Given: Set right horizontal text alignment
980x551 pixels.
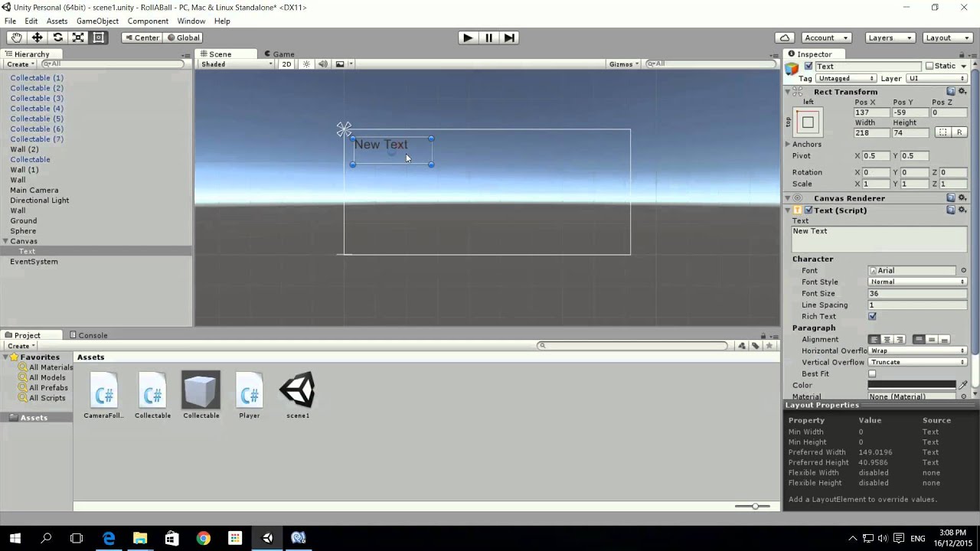Looking at the screenshot, I should point(900,340).
